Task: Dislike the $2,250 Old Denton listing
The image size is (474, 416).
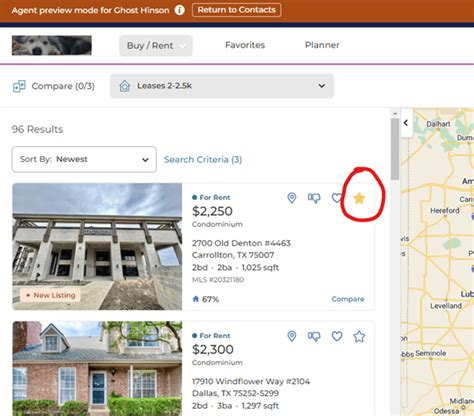Action: [314, 198]
